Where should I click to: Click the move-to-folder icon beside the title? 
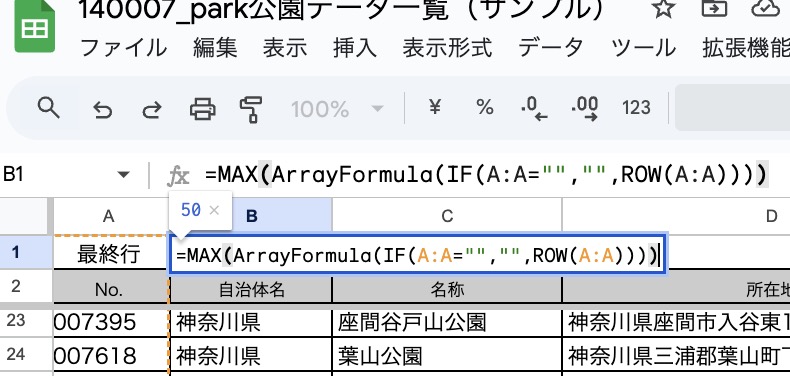click(715, 9)
